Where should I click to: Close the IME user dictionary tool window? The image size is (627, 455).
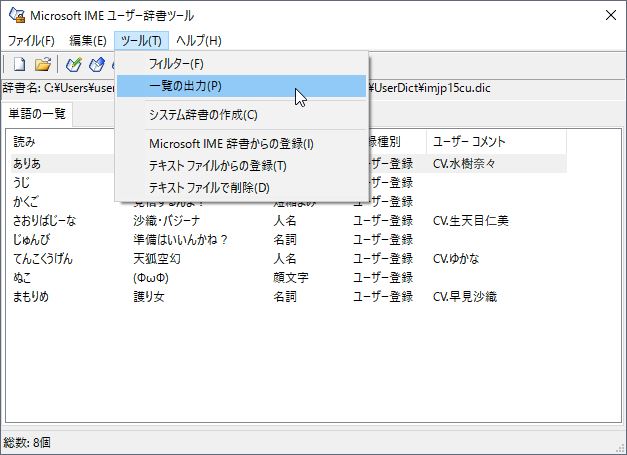point(611,15)
